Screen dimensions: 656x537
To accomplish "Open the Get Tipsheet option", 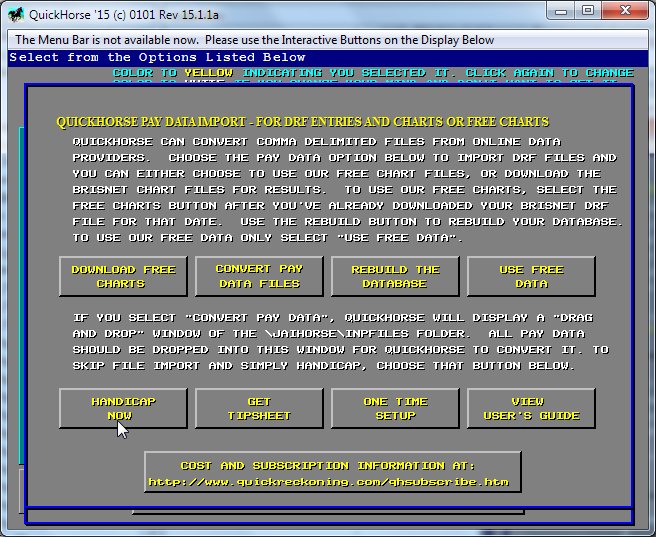I will (258, 408).
